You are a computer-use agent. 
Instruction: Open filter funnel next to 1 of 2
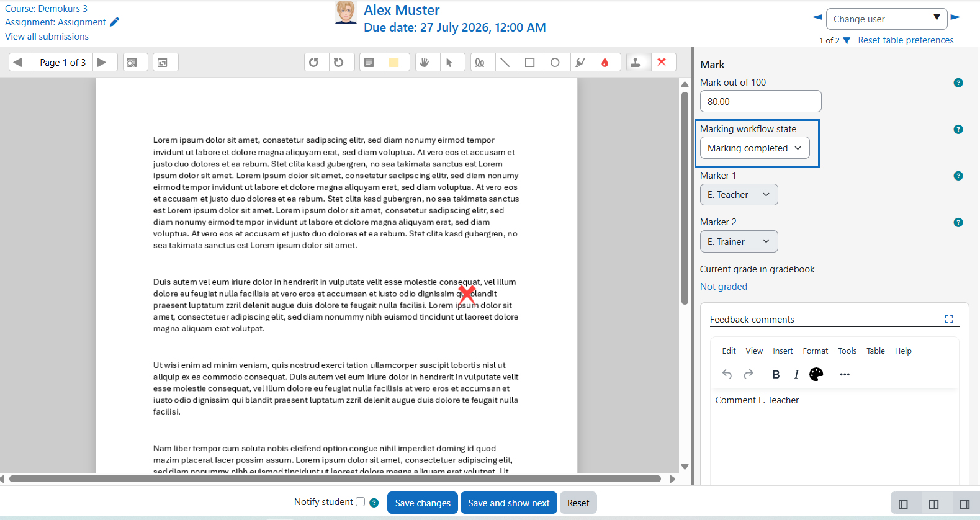[x=847, y=40]
